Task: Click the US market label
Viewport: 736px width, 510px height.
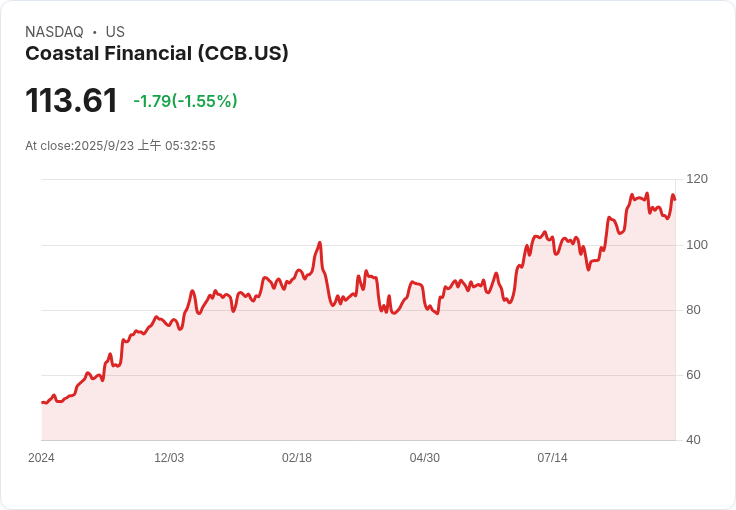Action: pyautogui.click(x=115, y=32)
